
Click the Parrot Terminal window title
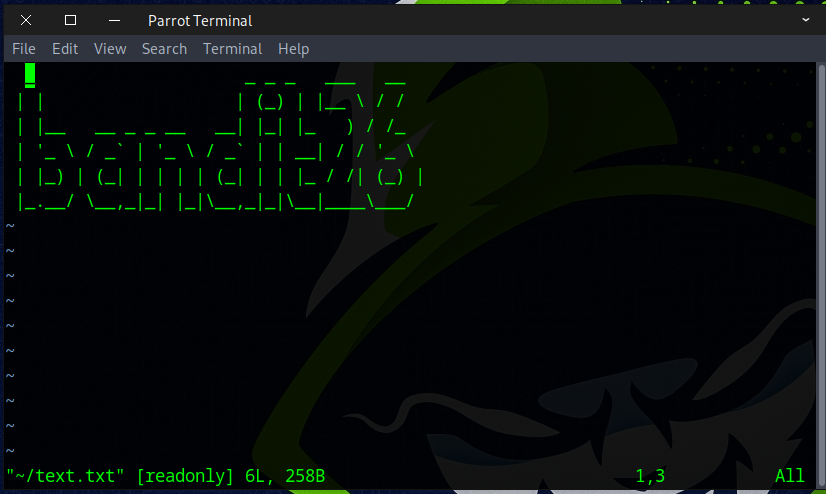tap(200, 20)
